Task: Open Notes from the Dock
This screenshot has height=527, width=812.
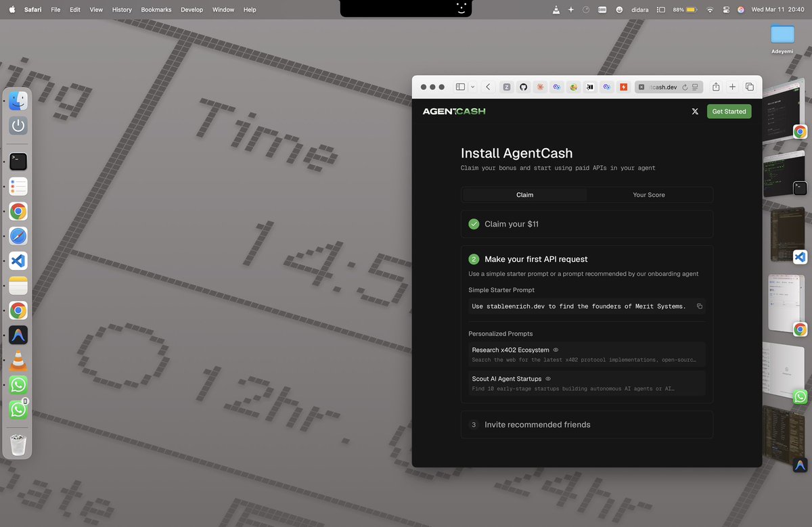Action: point(18,285)
